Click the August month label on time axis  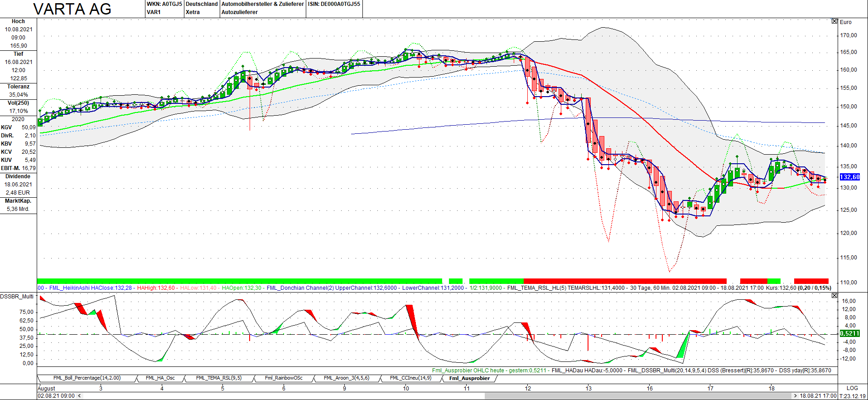46,388
